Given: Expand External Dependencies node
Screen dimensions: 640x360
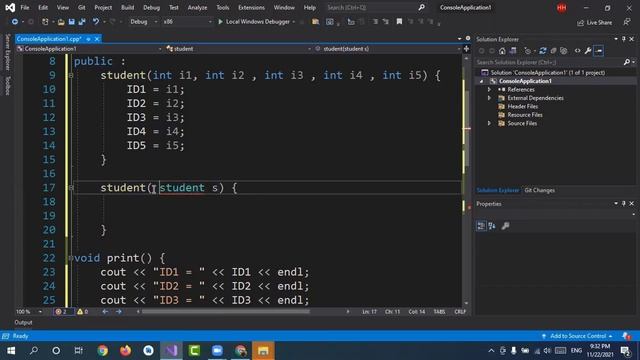Looking at the screenshot, I should 489,98.
